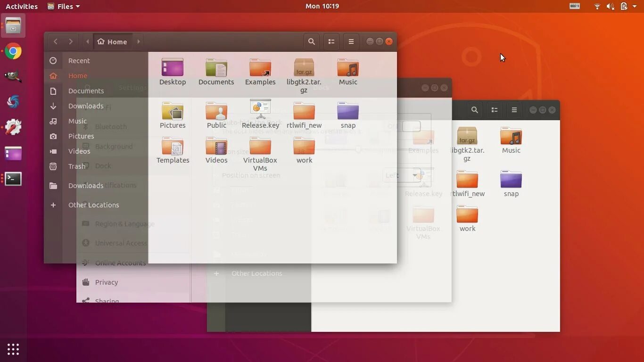Click Activities in the top bar
This screenshot has height=362, width=644.
click(22, 6)
